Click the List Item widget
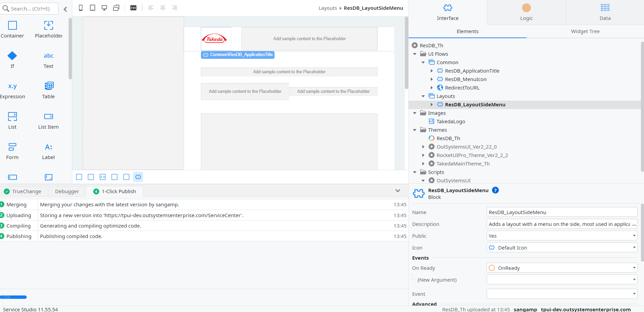 (48, 117)
